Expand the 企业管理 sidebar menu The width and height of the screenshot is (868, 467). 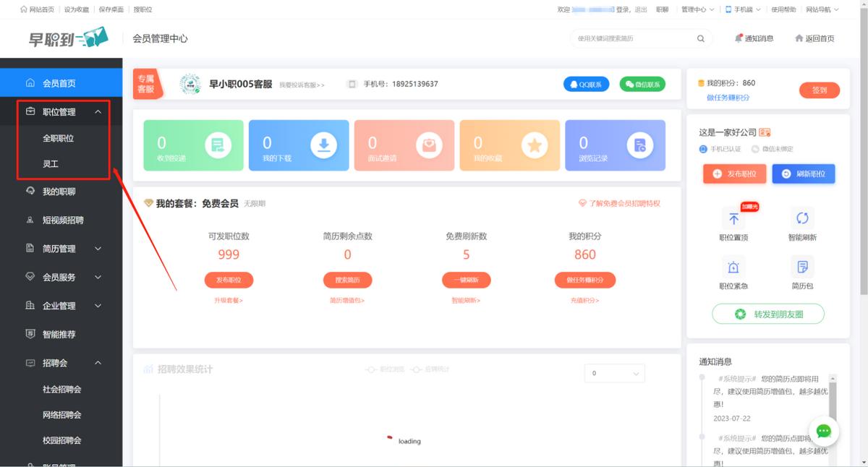click(64, 305)
